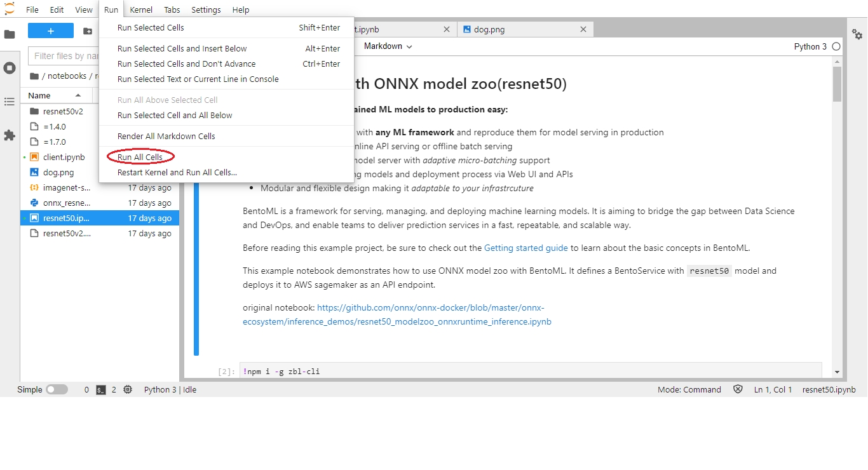
Task: Open the table of contents sidebar icon
Action: click(10, 102)
